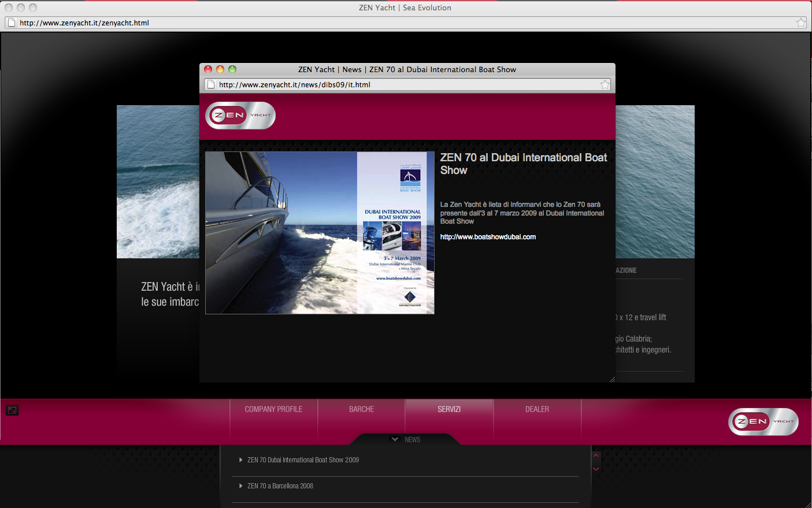812x508 pixels.
Task: Open ZEN 70 Dubai International Boat Show 2009 news
Action: pyautogui.click(x=303, y=460)
